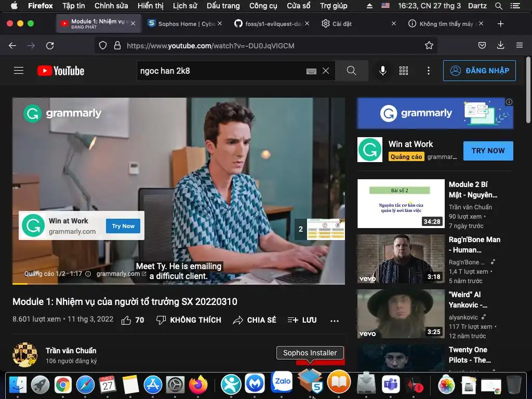Open the Lịch sử menu
The image size is (532, 399).
185,6
